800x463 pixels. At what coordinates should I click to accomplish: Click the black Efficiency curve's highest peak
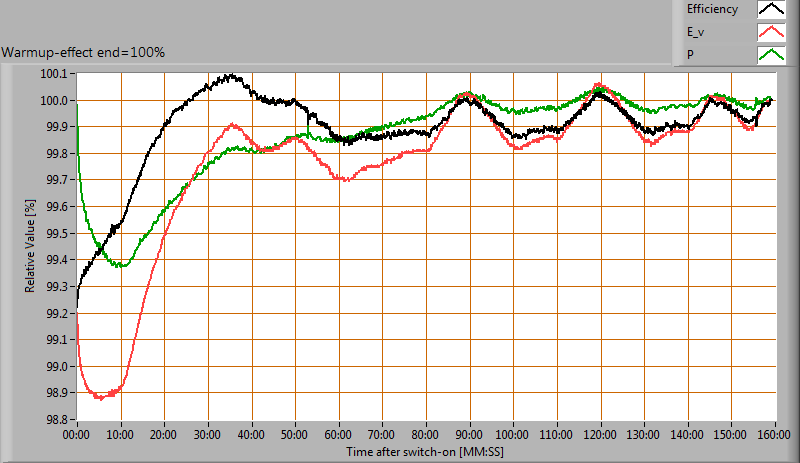[230, 76]
